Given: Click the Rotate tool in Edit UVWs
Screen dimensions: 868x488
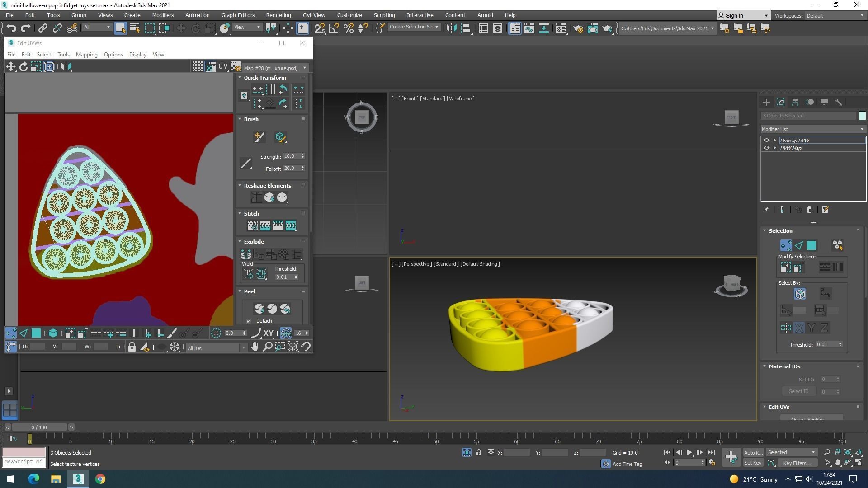Looking at the screenshot, I should click(23, 67).
